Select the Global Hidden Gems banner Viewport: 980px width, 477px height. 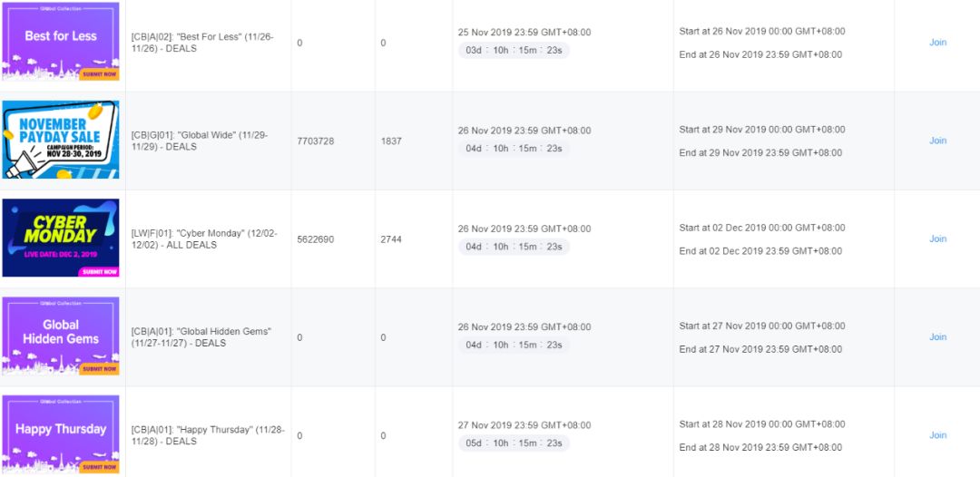(x=61, y=336)
